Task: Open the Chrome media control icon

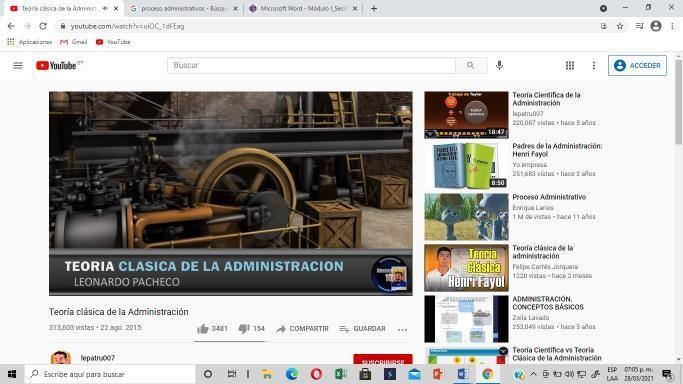Action: click(639, 26)
